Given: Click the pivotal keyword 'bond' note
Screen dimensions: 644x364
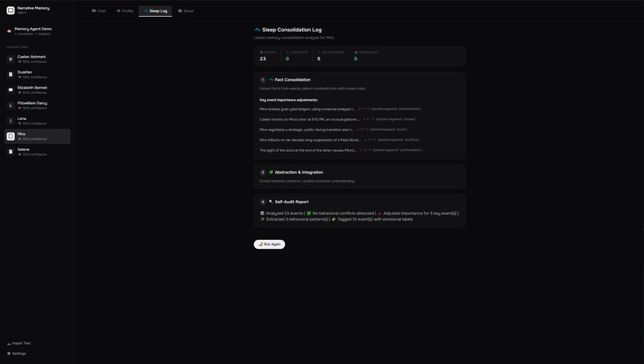Looking at the screenshot, I should [x=388, y=130].
